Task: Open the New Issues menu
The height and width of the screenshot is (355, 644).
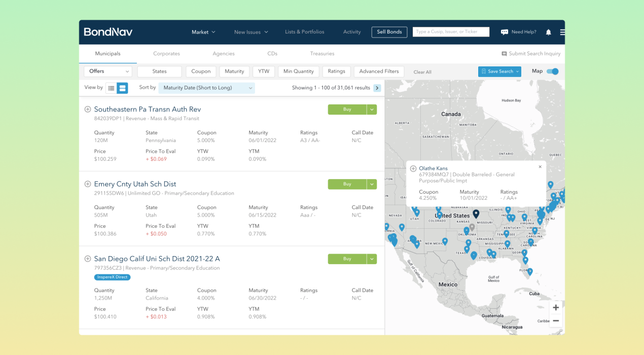Action: tap(251, 32)
